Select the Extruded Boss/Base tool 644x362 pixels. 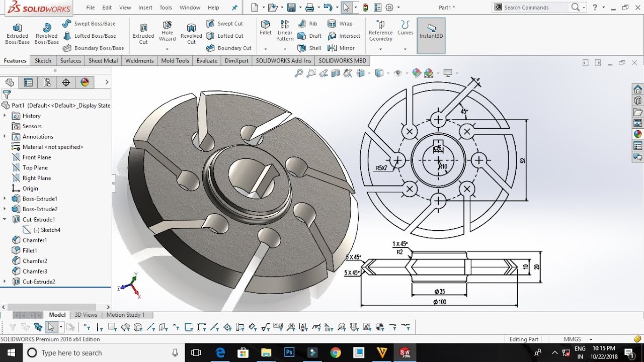(17, 34)
